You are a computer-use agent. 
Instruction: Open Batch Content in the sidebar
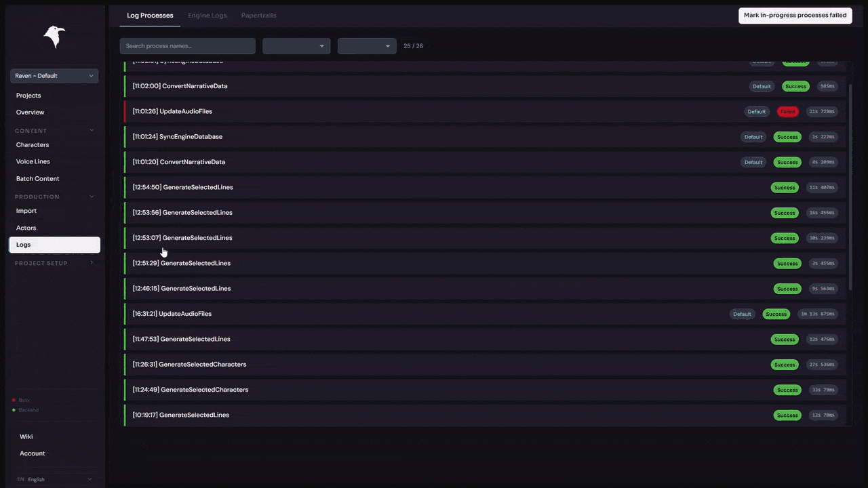(37, 179)
